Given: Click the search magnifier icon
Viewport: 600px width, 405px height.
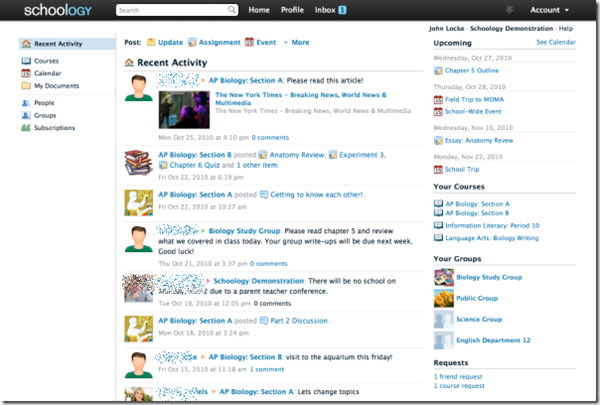Looking at the screenshot, I should [233, 10].
